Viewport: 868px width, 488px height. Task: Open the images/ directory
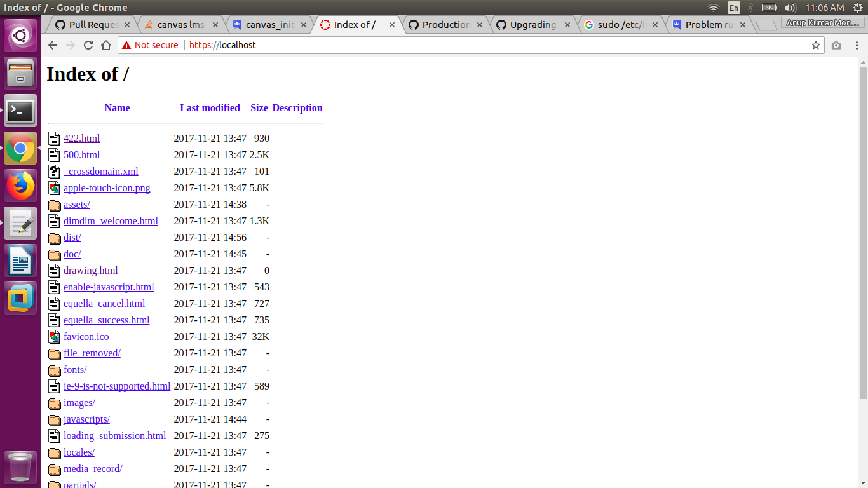click(79, 403)
